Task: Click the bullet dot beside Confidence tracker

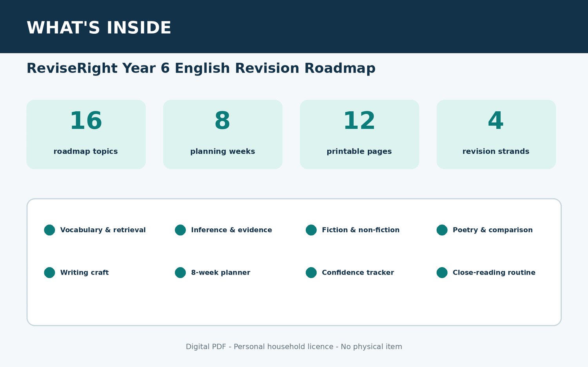Action: pos(311,273)
